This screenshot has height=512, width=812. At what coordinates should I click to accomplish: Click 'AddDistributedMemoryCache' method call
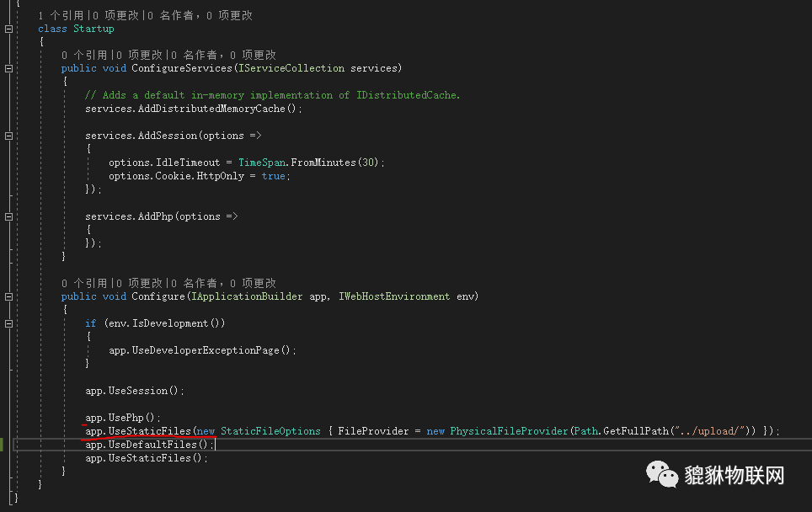click(211, 109)
